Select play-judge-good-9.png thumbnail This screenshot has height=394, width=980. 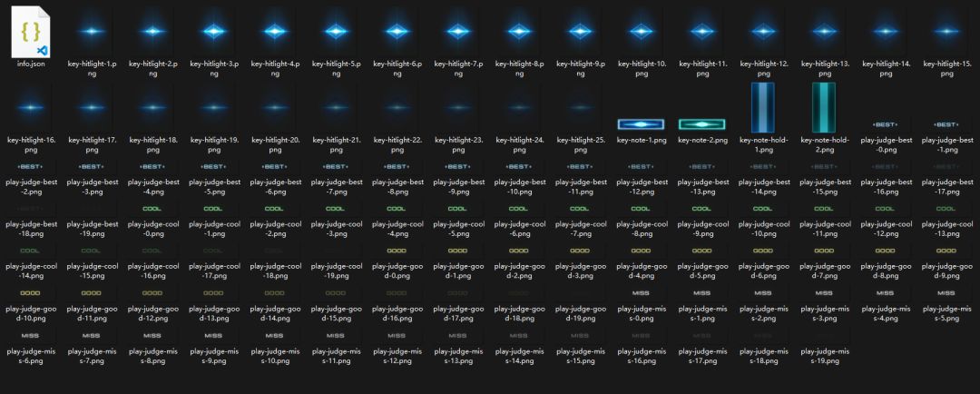[x=946, y=251]
